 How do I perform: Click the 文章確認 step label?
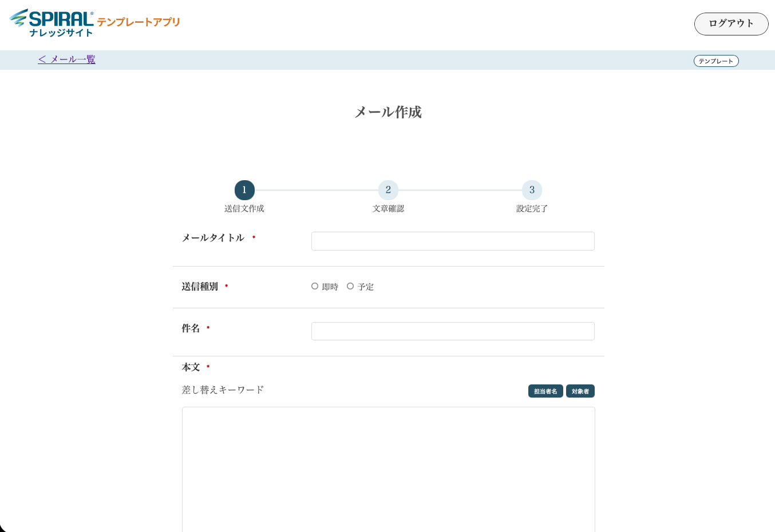[388, 209]
